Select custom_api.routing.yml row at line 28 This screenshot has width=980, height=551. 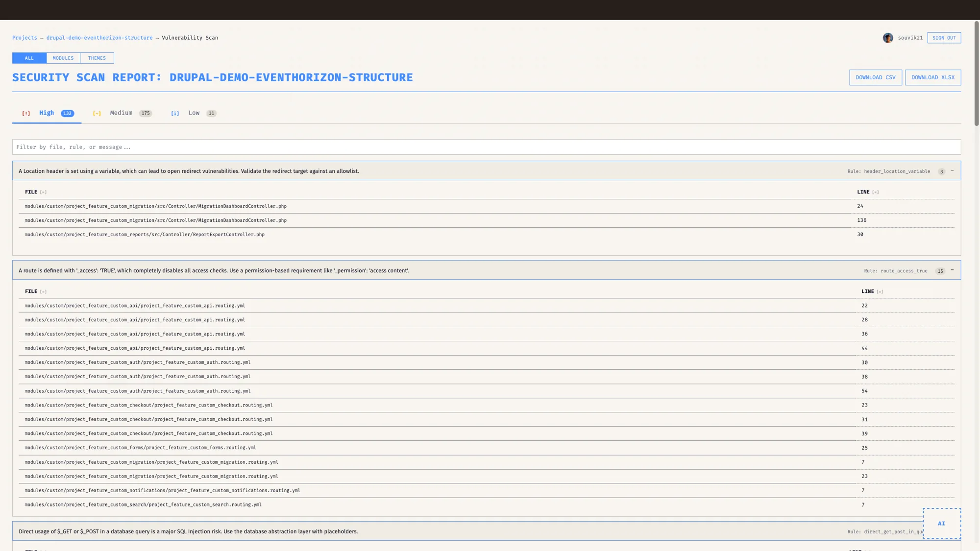coord(487,320)
